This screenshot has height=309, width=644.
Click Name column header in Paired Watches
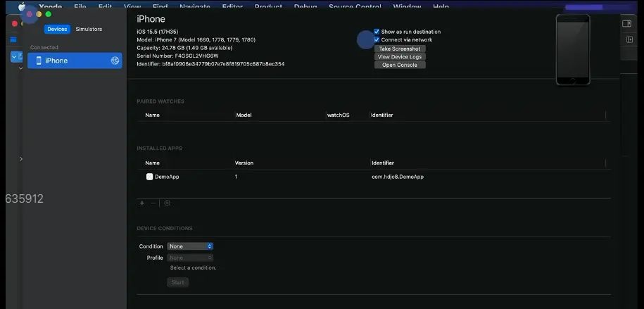click(x=152, y=115)
